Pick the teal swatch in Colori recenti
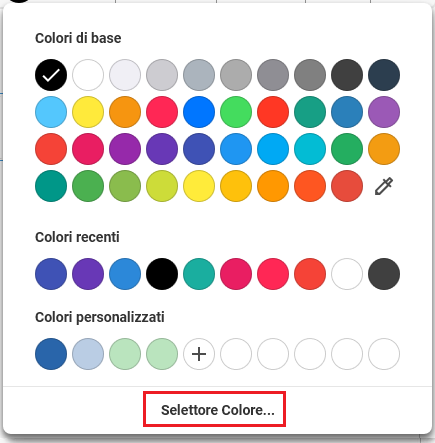 [x=199, y=274]
